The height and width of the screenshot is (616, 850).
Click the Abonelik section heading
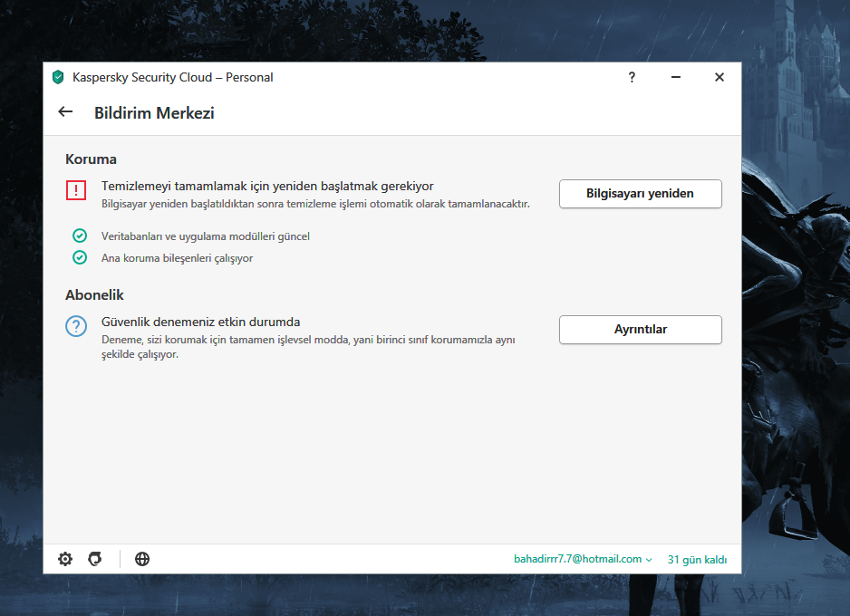[94, 294]
